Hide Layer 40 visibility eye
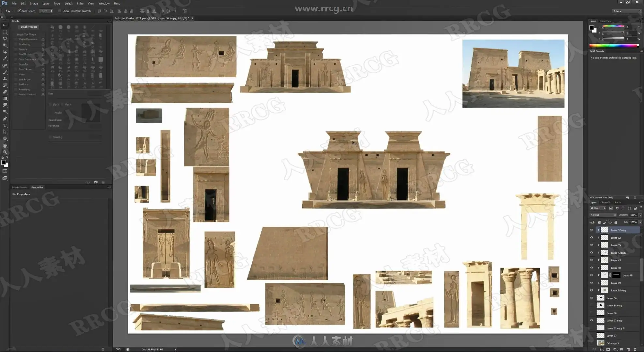This screenshot has width=644, height=352. (591, 268)
